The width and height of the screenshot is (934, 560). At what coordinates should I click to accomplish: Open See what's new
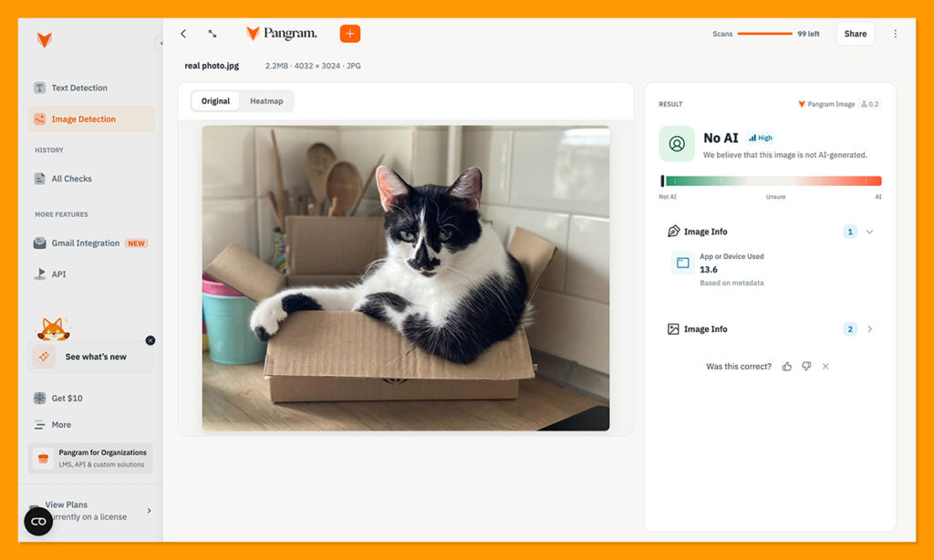coord(90,357)
